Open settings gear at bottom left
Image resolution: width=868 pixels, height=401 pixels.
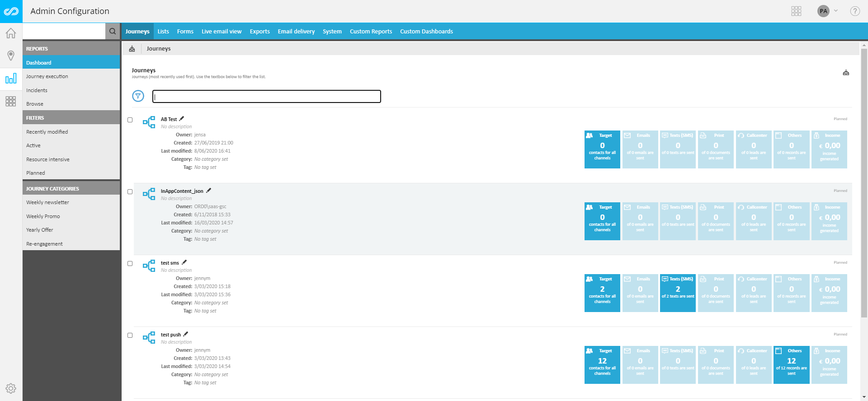[11, 388]
